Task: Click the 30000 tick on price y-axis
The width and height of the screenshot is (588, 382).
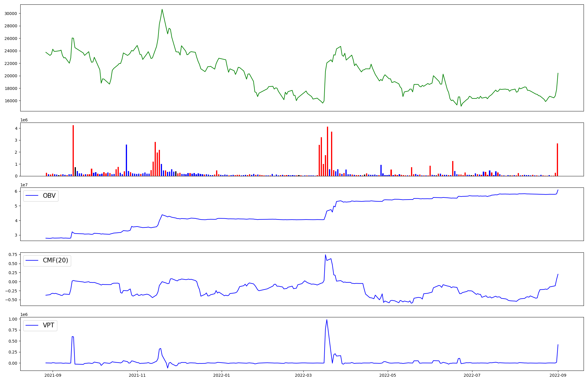Action: (x=11, y=14)
